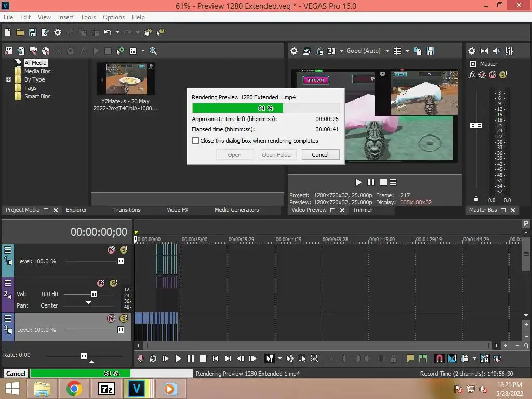Open preview quality Good (Auto) dropdown

tap(387, 51)
